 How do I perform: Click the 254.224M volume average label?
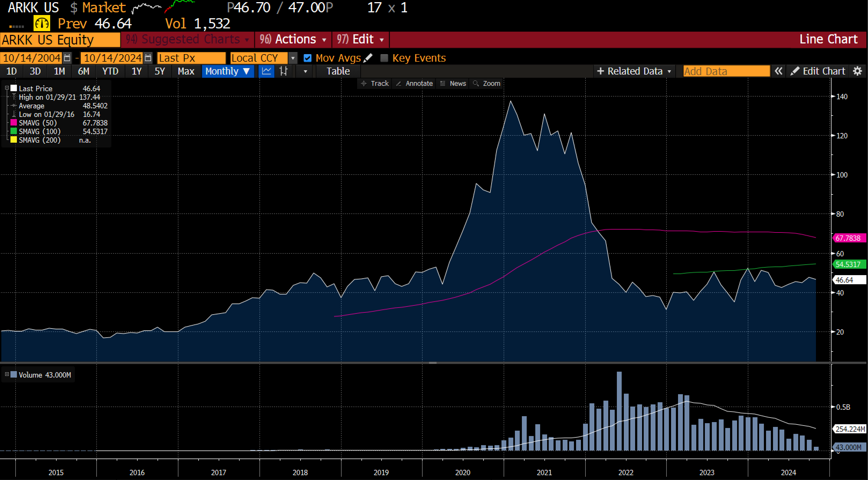point(849,429)
